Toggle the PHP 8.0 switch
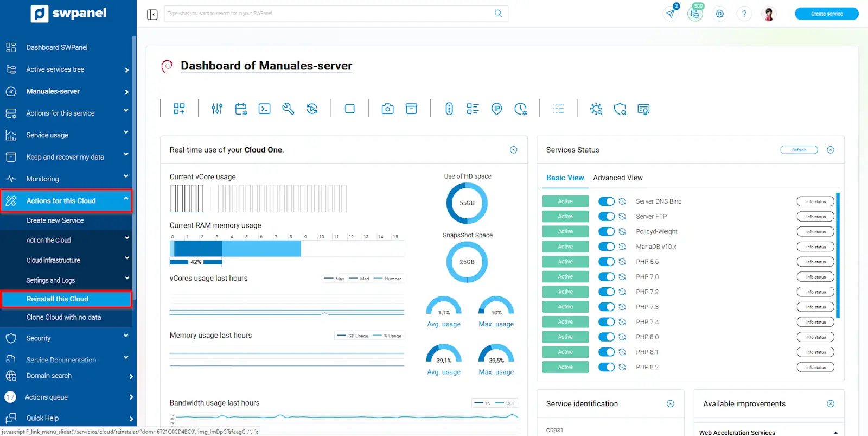Viewport: 868px width, 436px height. click(x=607, y=337)
